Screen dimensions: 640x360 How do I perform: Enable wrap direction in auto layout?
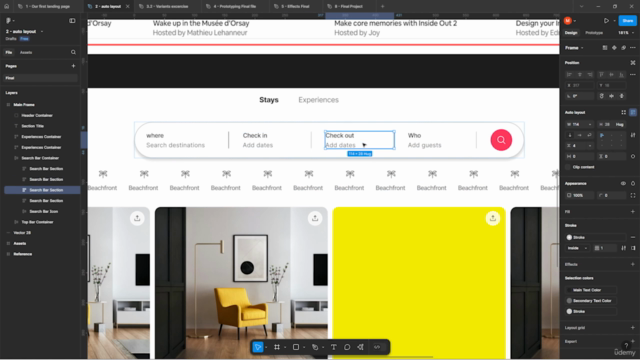tap(589, 135)
